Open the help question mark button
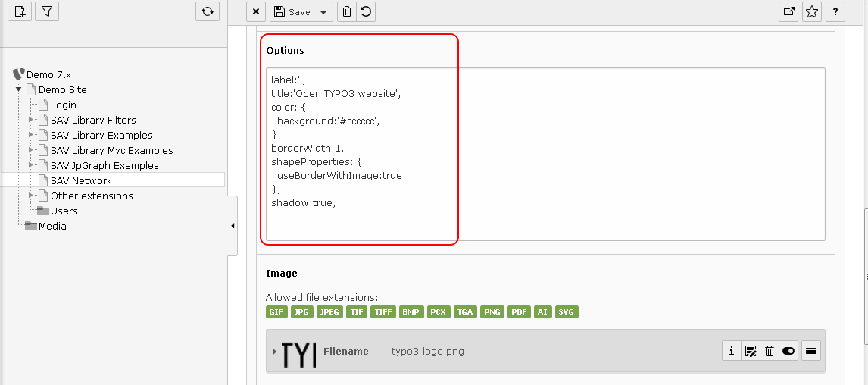 coord(835,11)
